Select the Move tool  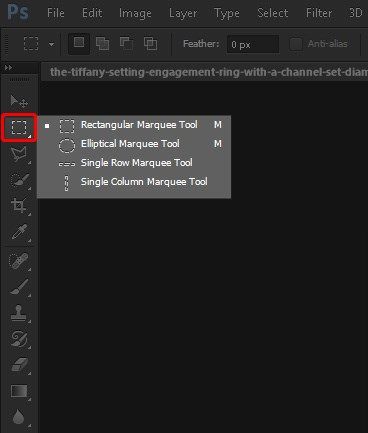pos(19,101)
